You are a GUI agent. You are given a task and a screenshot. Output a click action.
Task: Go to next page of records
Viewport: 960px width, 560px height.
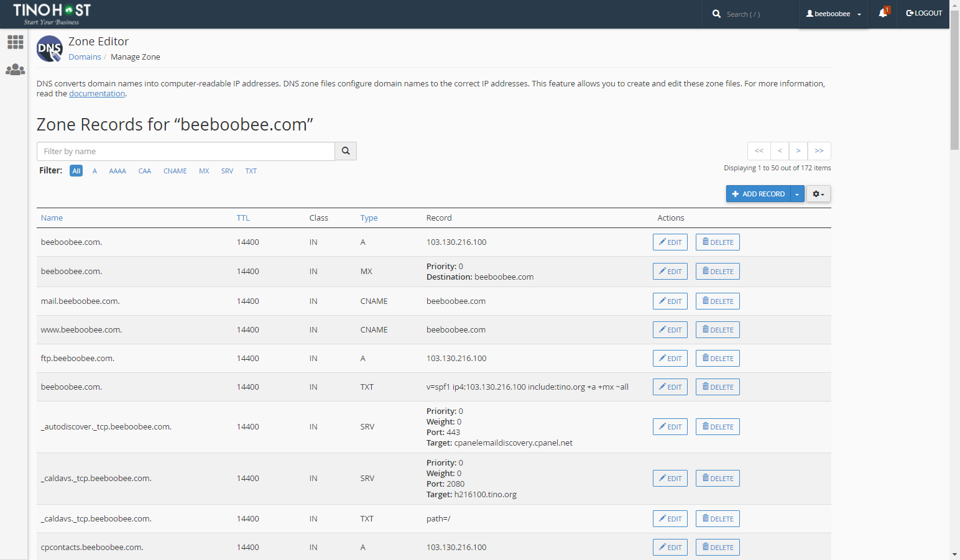798,151
